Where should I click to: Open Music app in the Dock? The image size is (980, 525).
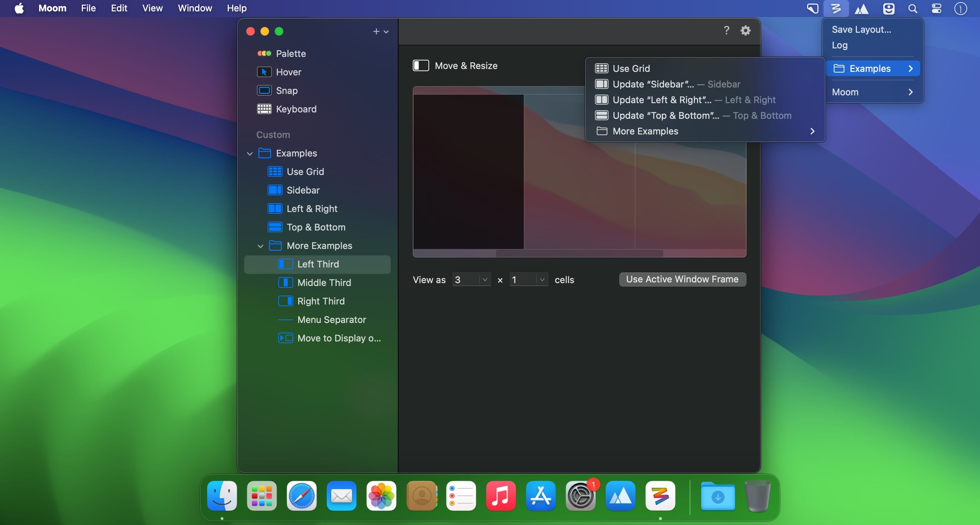[501, 496]
